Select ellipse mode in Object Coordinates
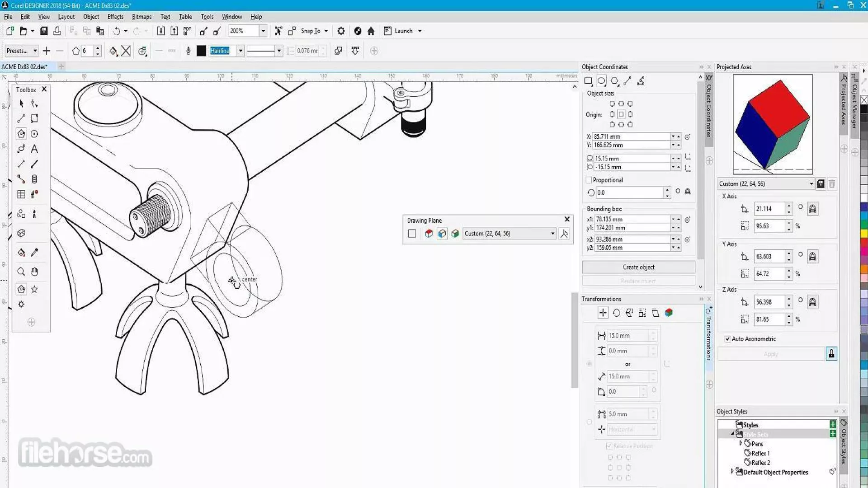 601,81
